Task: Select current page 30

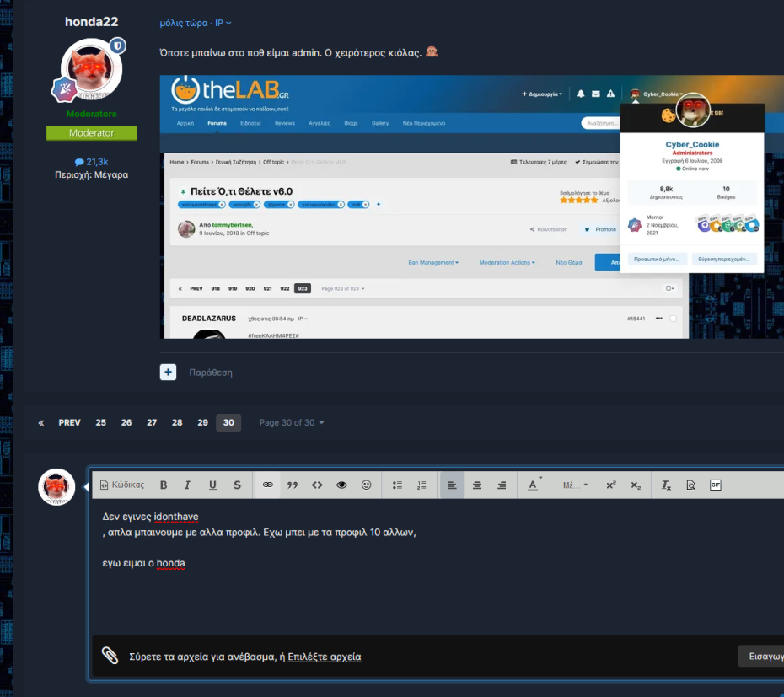Action: (x=228, y=422)
